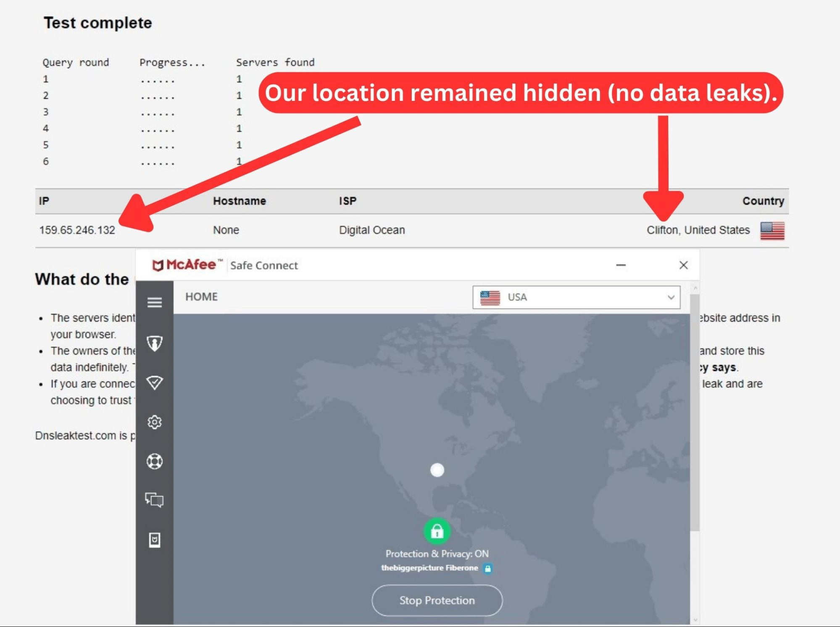Click the green lock protection status icon
Screen dimensions: 840x627
click(437, 531)
